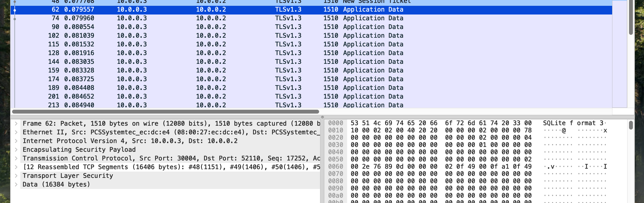Click the packet list vertical scrollbar thumb
Screen dimensions: 644x203
(x=631, y=17)
